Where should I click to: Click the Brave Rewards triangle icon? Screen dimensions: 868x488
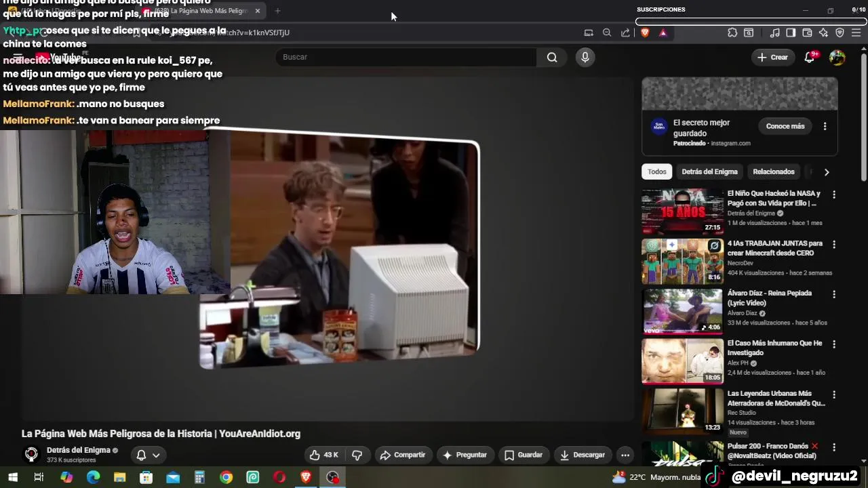(x=663, y=33)
